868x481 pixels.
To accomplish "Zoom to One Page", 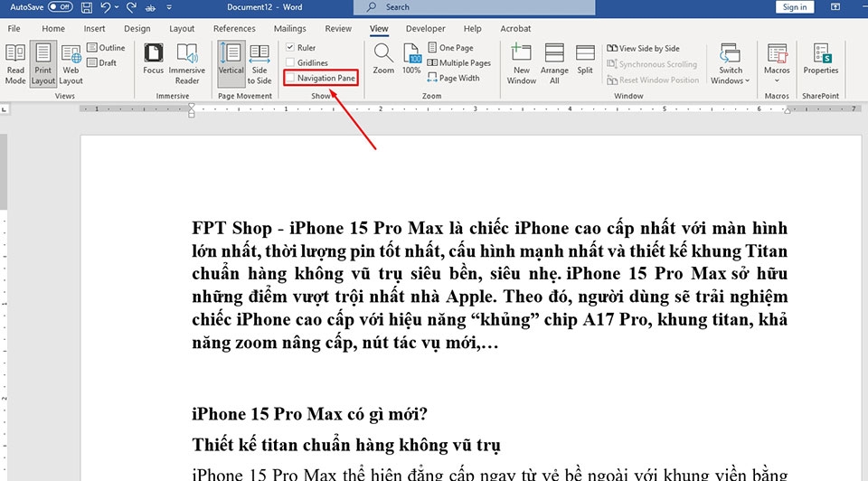I will point(450,48).
